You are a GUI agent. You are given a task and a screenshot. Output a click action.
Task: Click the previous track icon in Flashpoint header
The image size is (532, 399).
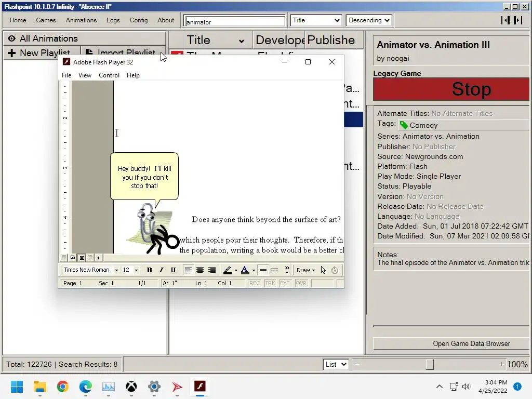[505, 20]
